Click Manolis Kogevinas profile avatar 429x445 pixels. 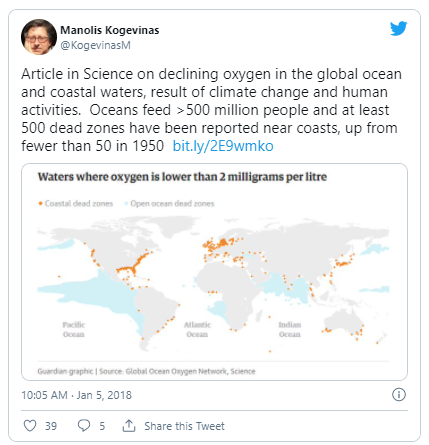coord(39,37)
